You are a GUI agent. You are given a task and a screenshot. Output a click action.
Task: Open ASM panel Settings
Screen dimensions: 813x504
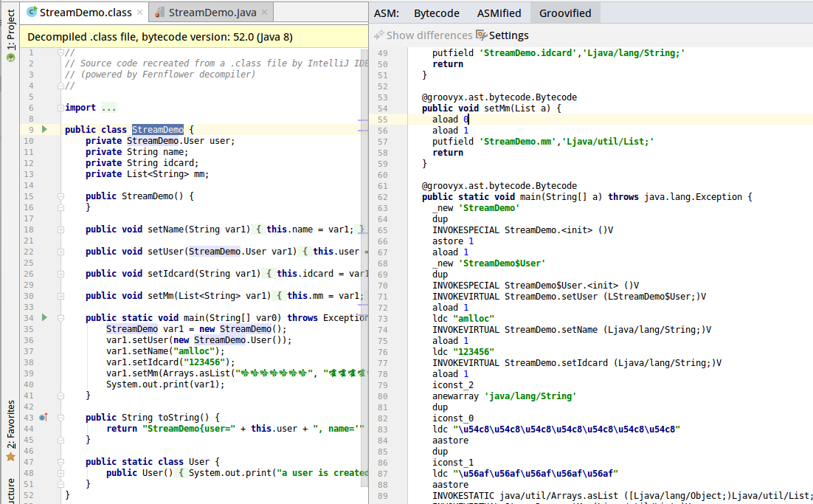tap(502, 35)
